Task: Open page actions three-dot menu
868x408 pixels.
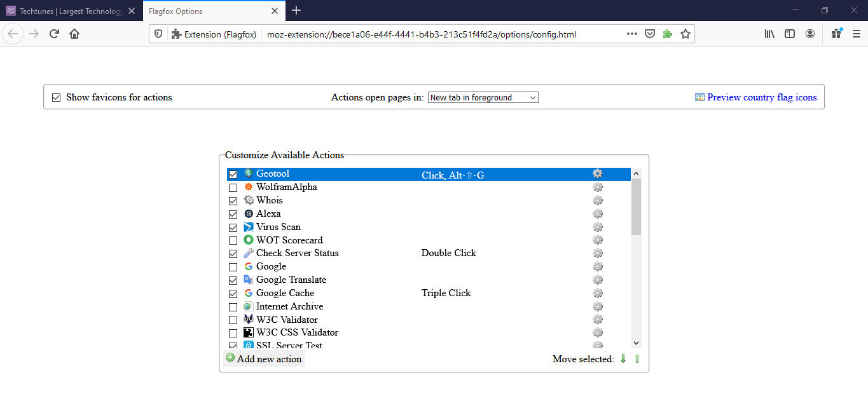Action: (x=631, y=34)
